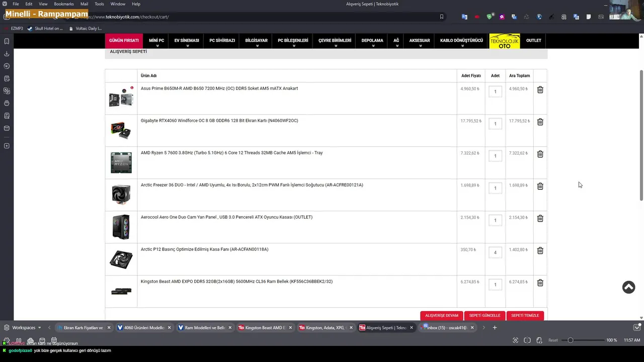The image size is (644, 362).
Task: Switch to 'Ekran Kartı Fiyatları' tab
Action: [84, 327]
